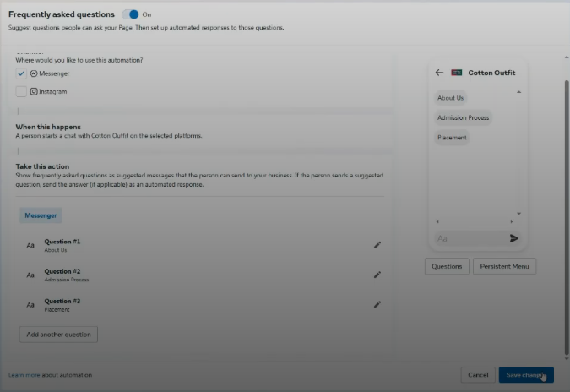
Task: Turn off the Frequently asked questions toggle
Action: (131, 14)
